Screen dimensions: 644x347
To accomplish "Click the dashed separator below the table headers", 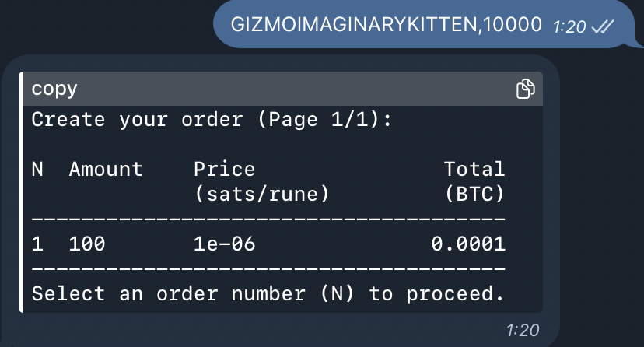I will [268, 219].
